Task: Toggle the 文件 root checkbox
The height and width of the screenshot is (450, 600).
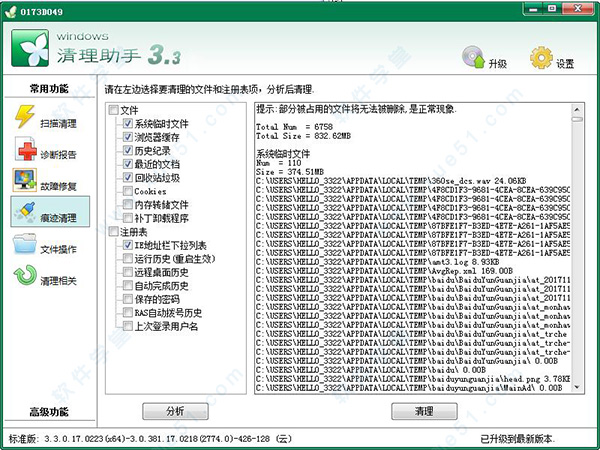Action: point(114,110)
